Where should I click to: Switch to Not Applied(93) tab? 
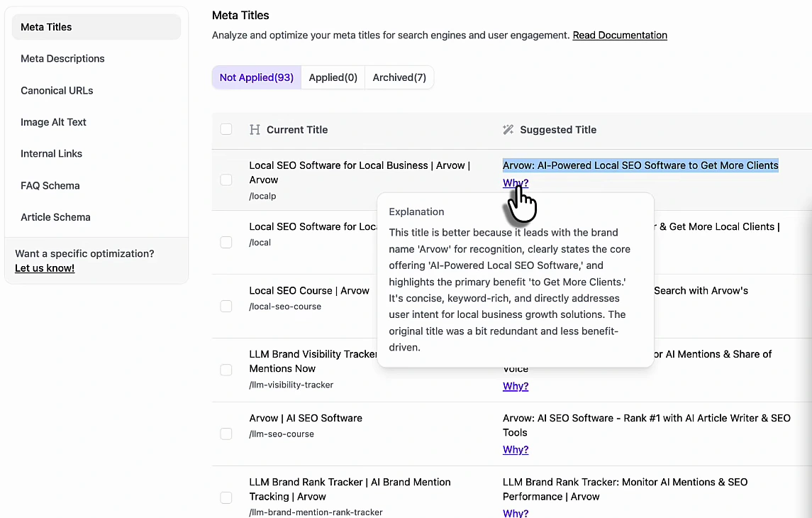(x=256, y=78)
